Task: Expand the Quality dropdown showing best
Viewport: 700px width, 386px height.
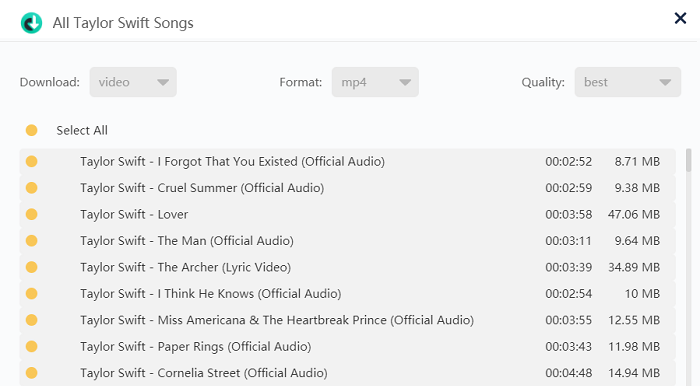Action: click(x=628, y=82)
